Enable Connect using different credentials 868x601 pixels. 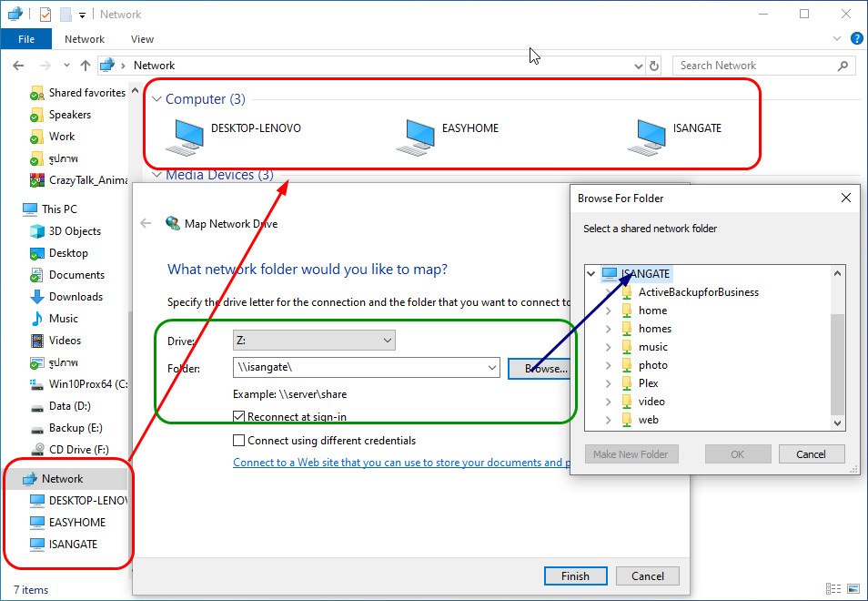239,441
